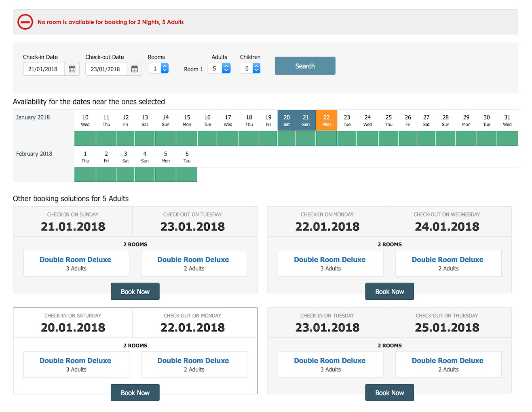Select Wednesday 31 January date header

507,120
